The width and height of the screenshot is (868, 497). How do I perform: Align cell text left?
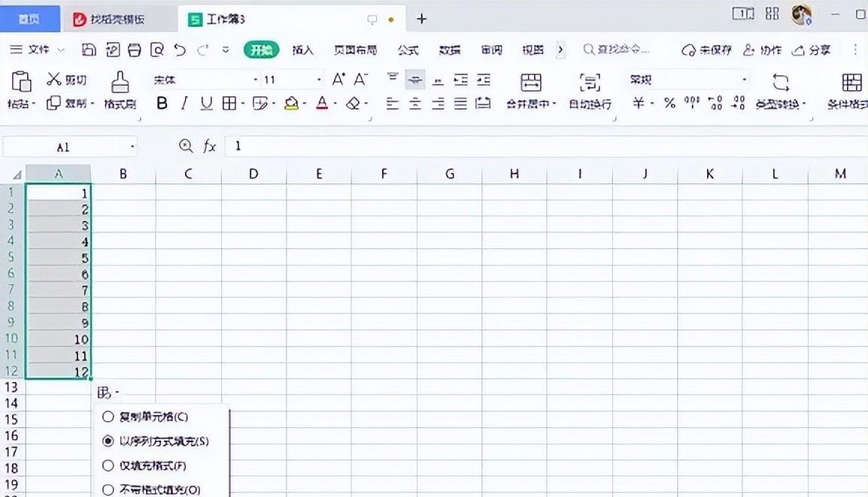(x=393, y=103)
